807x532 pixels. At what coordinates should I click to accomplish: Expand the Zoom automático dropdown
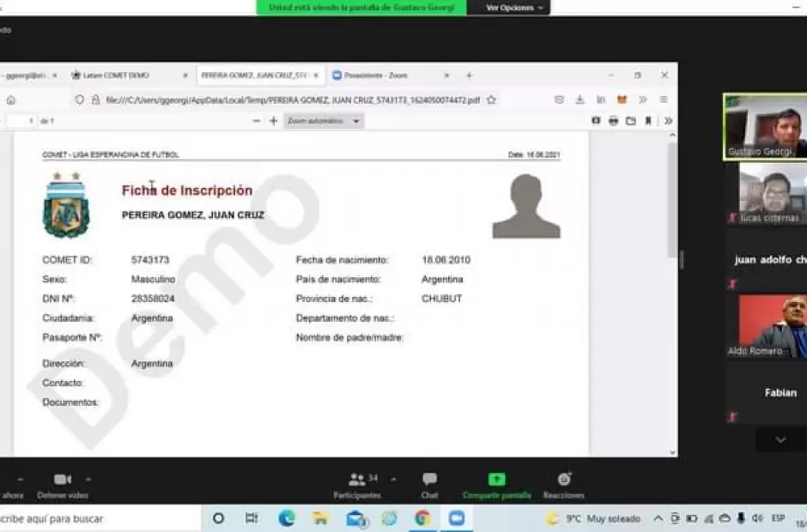tap(325, 121)
